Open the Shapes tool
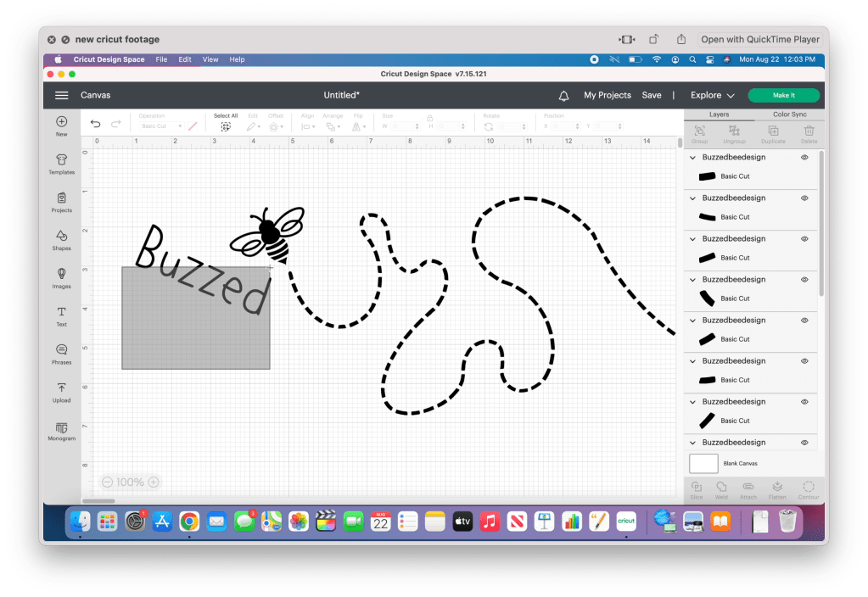868x597 pixels. coord(61,240)
